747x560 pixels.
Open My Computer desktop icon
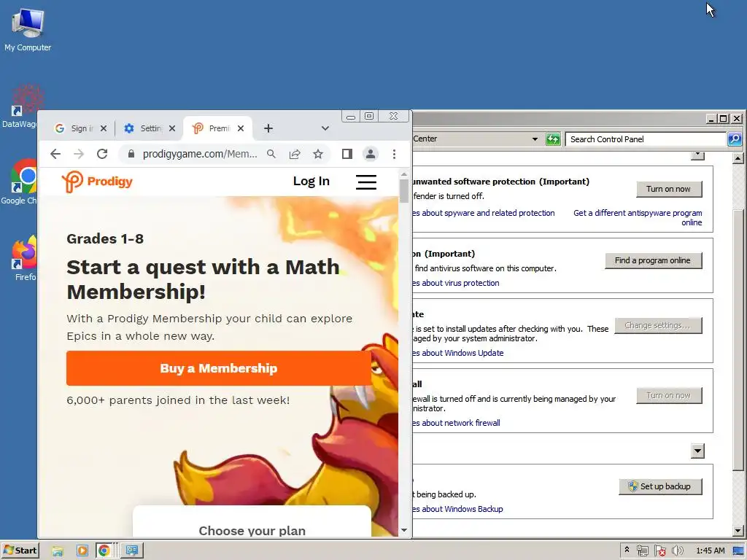28,30
